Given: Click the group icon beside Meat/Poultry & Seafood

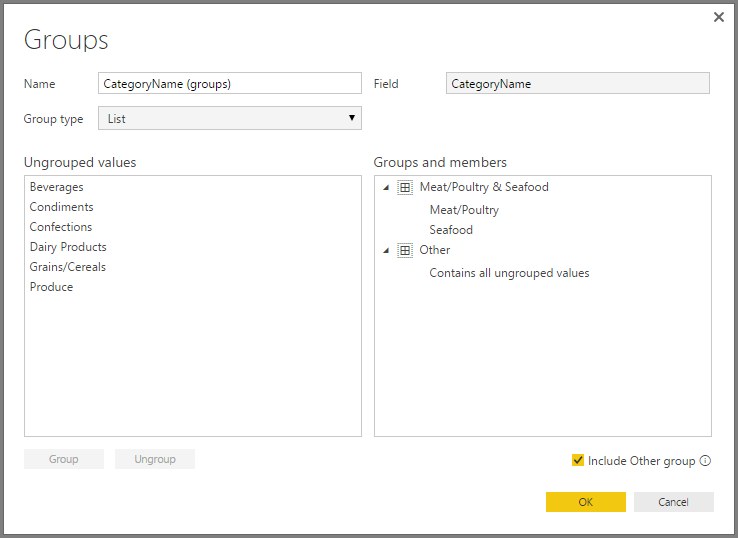Looking at the screenshot, I should coord(405,187).
